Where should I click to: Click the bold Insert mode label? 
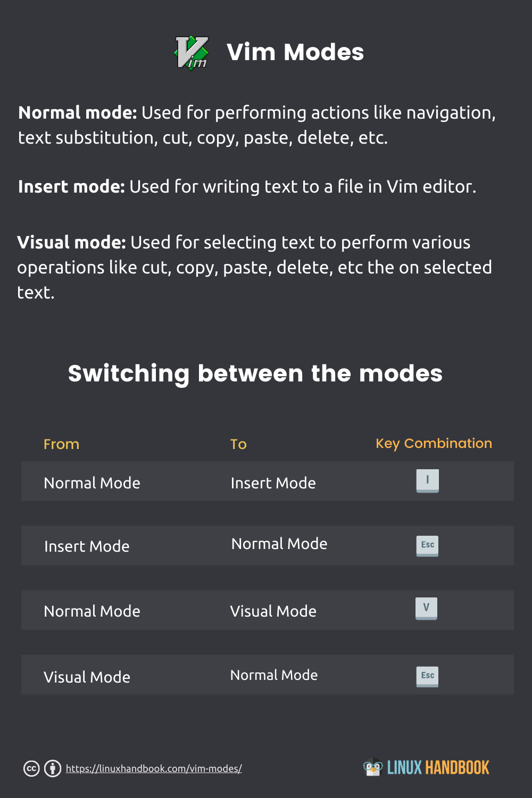point(71,187)
